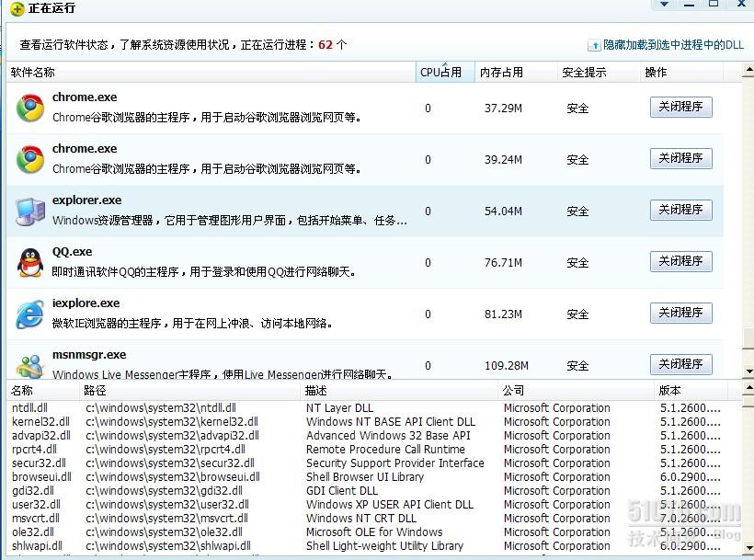Select the QQ.exe process name
Screen dimensions: 754x560
point(72,251)
